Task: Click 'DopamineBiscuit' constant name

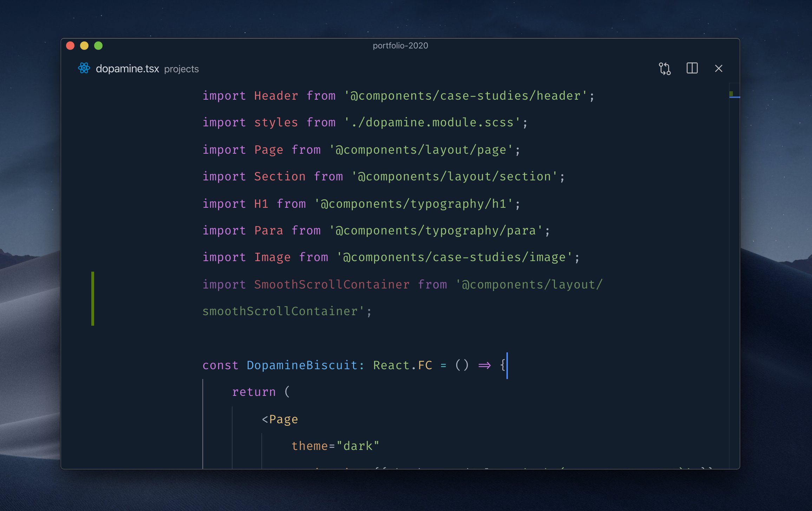Action: tap(302, 365)
